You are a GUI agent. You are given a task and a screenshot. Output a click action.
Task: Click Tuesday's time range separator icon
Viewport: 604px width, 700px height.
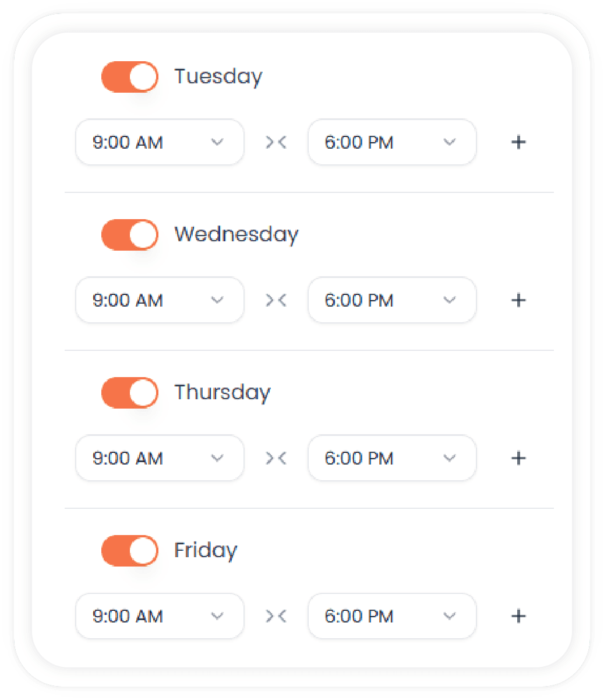276,142
